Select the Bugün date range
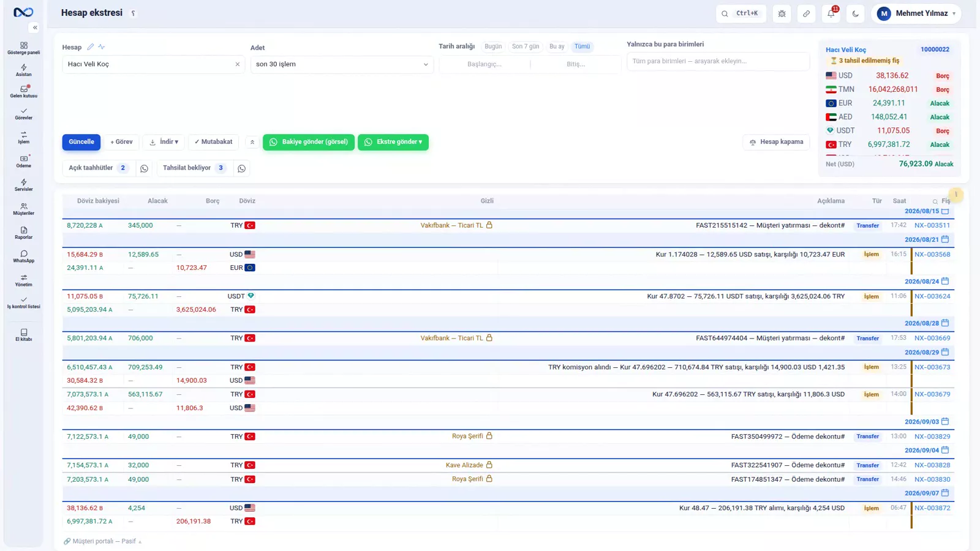 click(x=493, y=47)
